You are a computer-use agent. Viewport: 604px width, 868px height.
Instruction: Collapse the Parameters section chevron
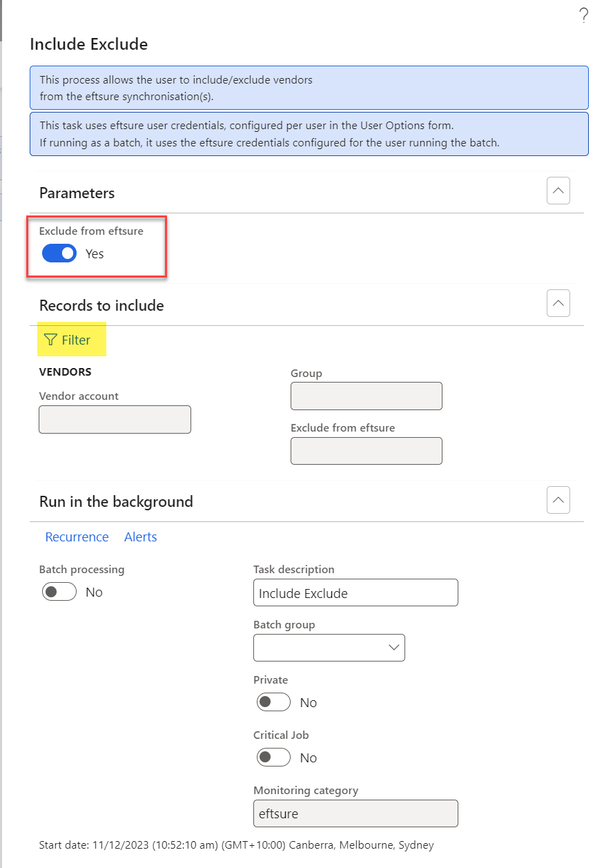pos(558,191)
